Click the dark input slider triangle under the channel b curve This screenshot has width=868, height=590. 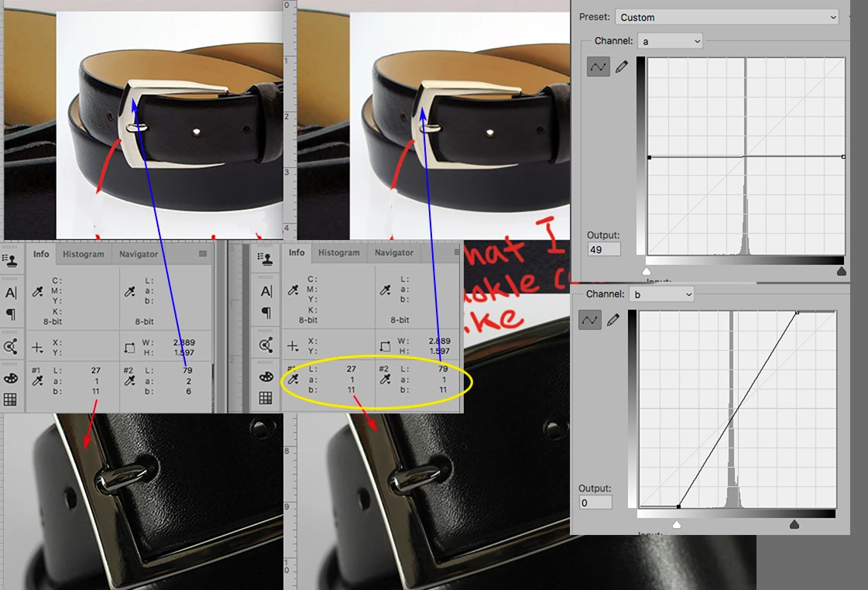click(x=794, y=524)
